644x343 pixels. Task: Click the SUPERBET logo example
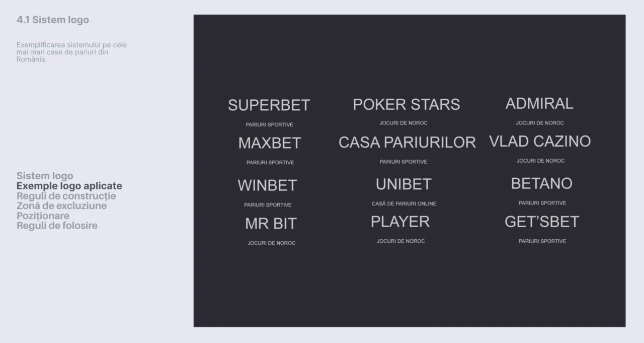269,105
